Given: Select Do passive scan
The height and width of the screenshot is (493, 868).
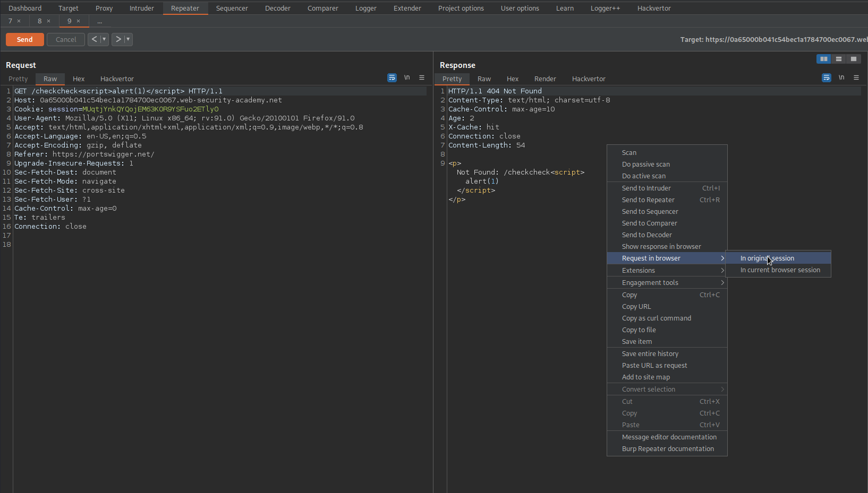Looking at the screenshot, I should (x=667, y=165).
